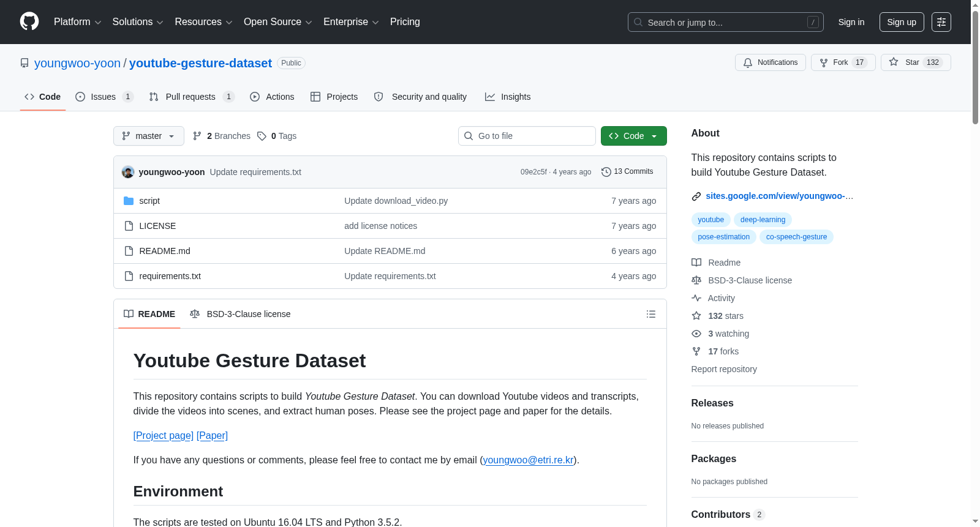Open the youngwoo-yoon owner link in title

pos(77,63)
